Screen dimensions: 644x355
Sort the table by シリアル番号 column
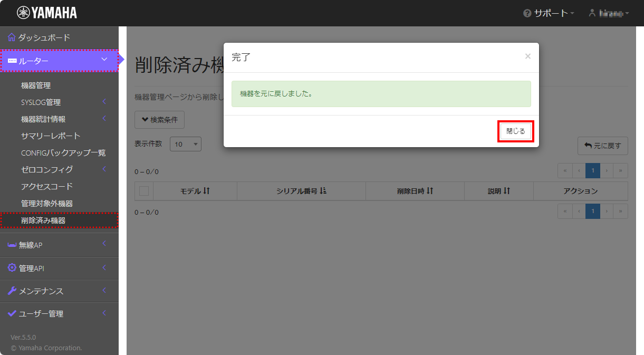click(x=301, y=191)
